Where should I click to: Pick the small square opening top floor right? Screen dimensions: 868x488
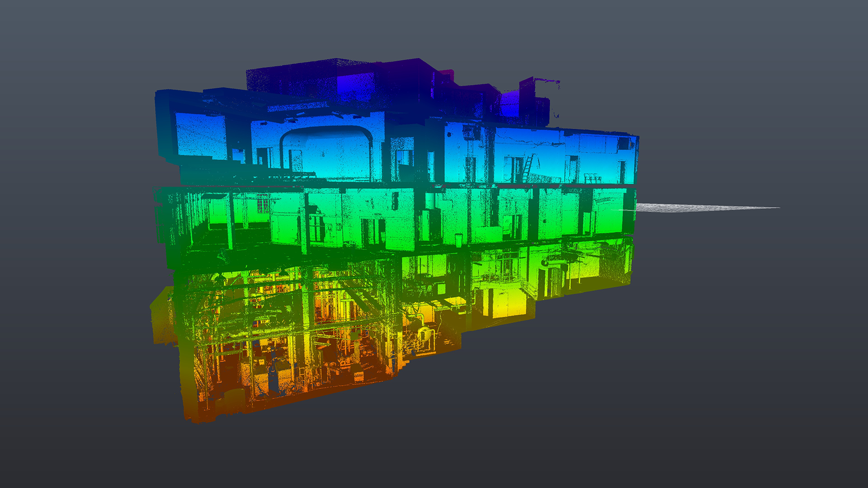624,144
